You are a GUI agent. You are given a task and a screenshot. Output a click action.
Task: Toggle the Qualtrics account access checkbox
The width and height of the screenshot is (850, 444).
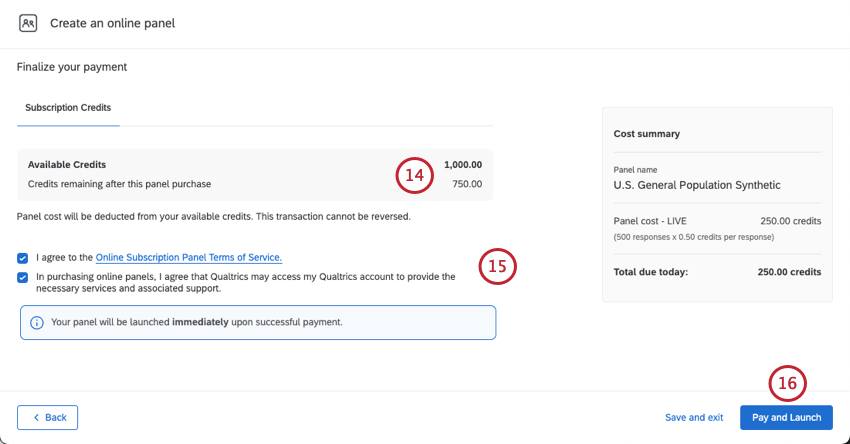pos(23,277)
